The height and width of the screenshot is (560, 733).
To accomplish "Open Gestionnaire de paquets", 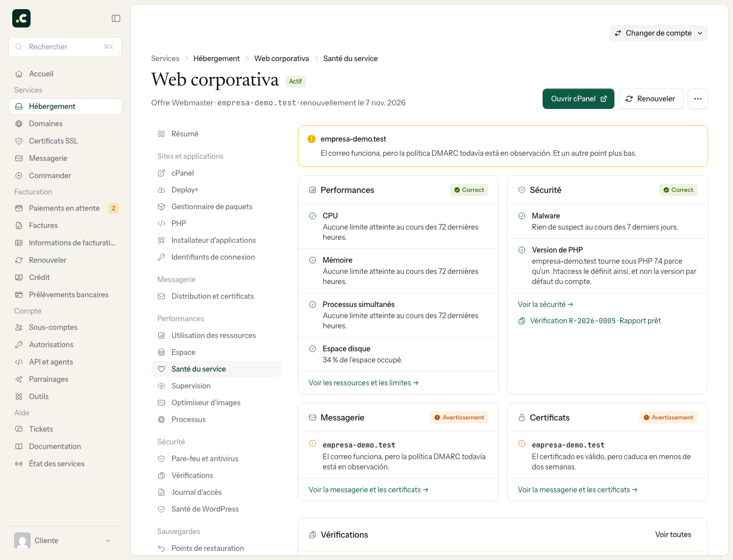I will click(216, 207).
